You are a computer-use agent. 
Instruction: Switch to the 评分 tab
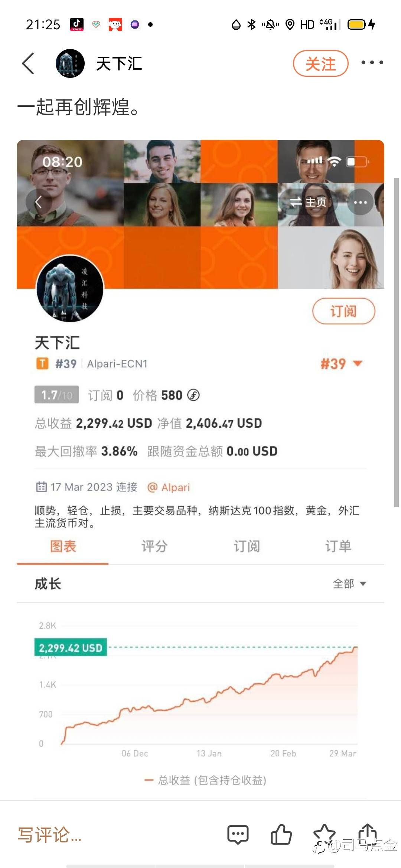point(154,546)
